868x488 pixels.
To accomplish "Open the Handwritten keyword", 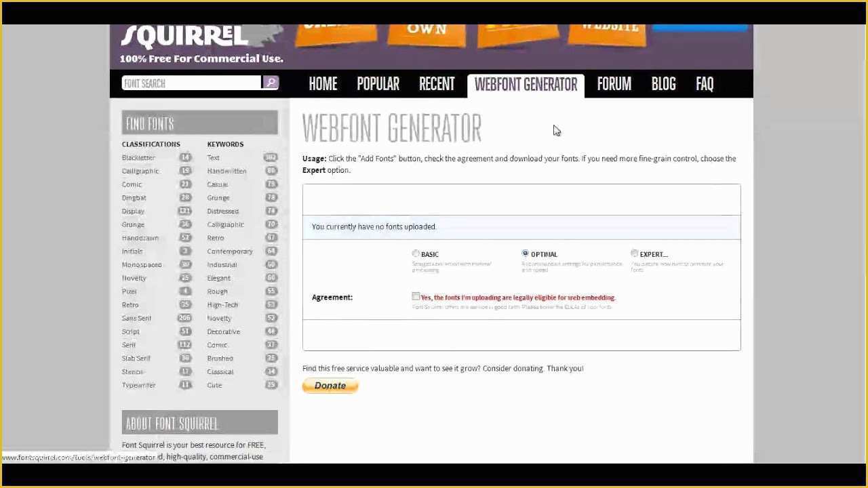I will coord(226,171).
